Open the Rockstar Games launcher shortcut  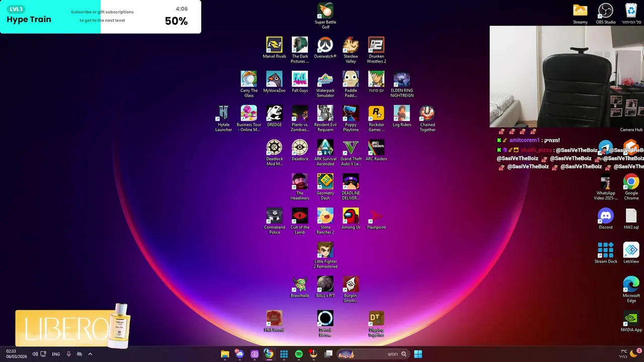(376, 118)
